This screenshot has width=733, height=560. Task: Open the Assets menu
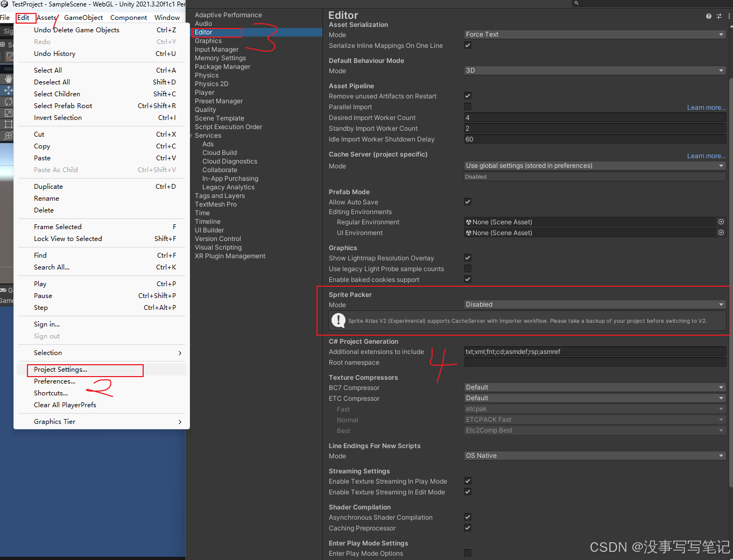click(x=46, y=18)
